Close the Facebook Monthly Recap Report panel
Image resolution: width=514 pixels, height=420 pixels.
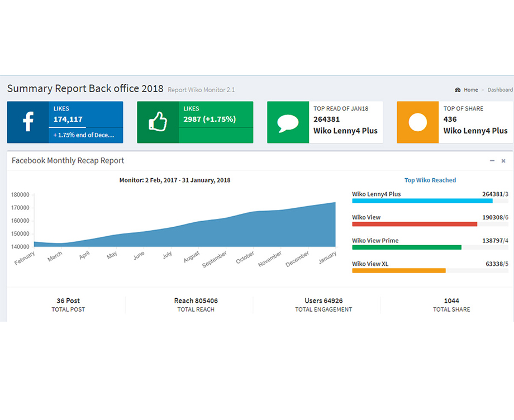tap(503, 161)
